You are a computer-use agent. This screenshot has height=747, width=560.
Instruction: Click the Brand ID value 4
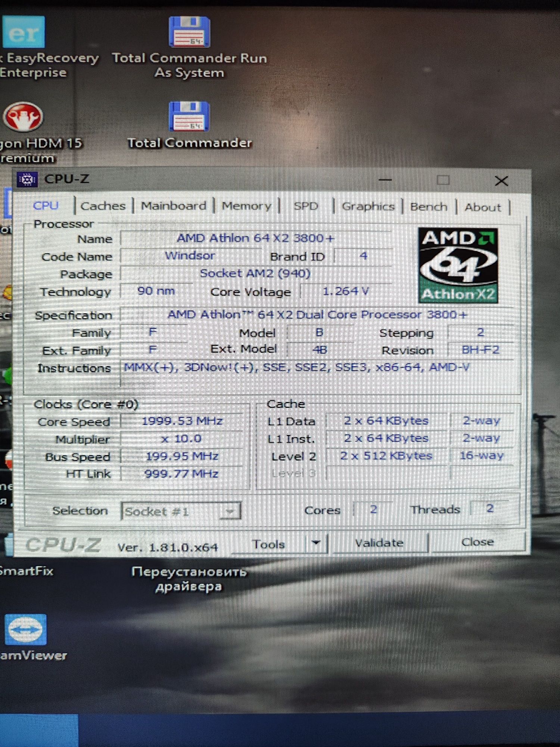(x=363, y=256)
